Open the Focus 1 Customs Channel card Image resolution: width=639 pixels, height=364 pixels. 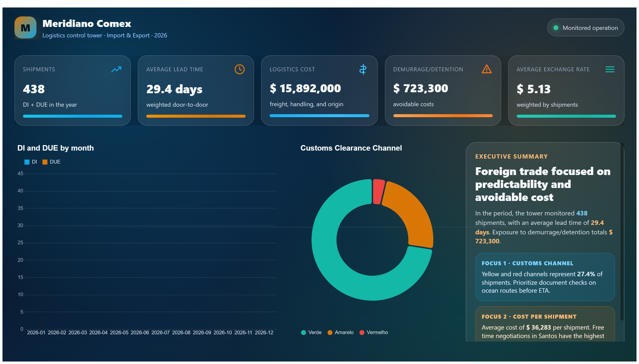point(545,277)
